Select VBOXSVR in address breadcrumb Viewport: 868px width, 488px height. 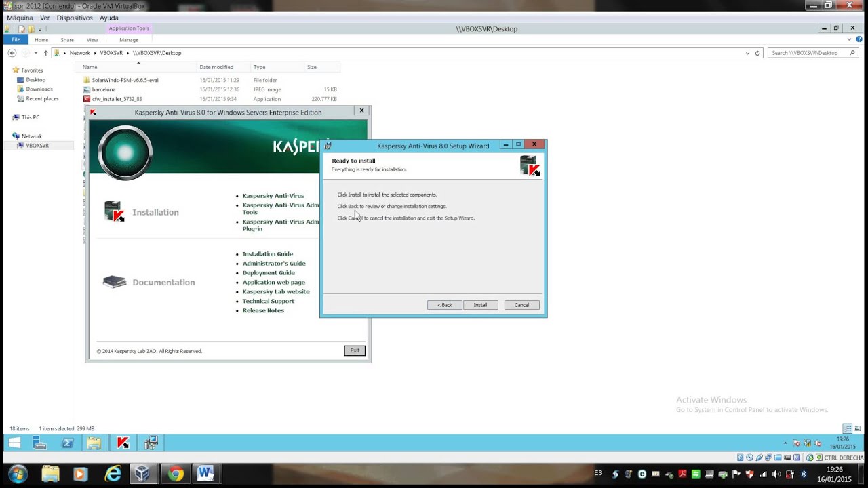pyautogui.click(x=111, y=53)
